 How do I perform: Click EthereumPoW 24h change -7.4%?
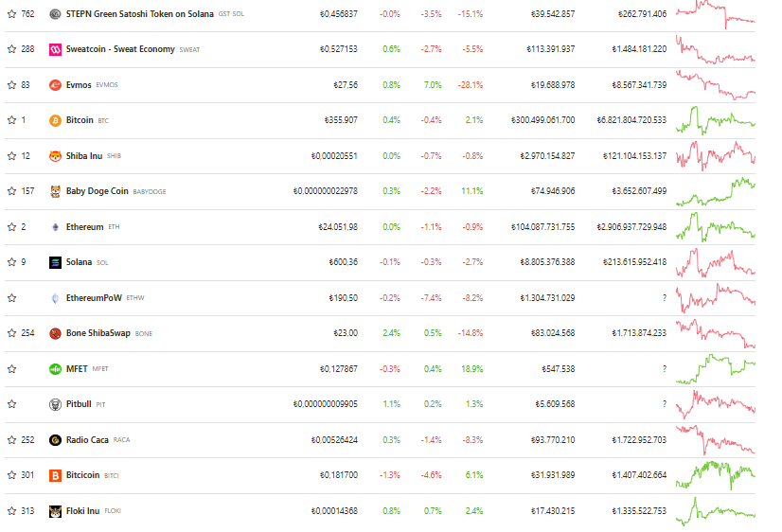click(x=431, y=298)
